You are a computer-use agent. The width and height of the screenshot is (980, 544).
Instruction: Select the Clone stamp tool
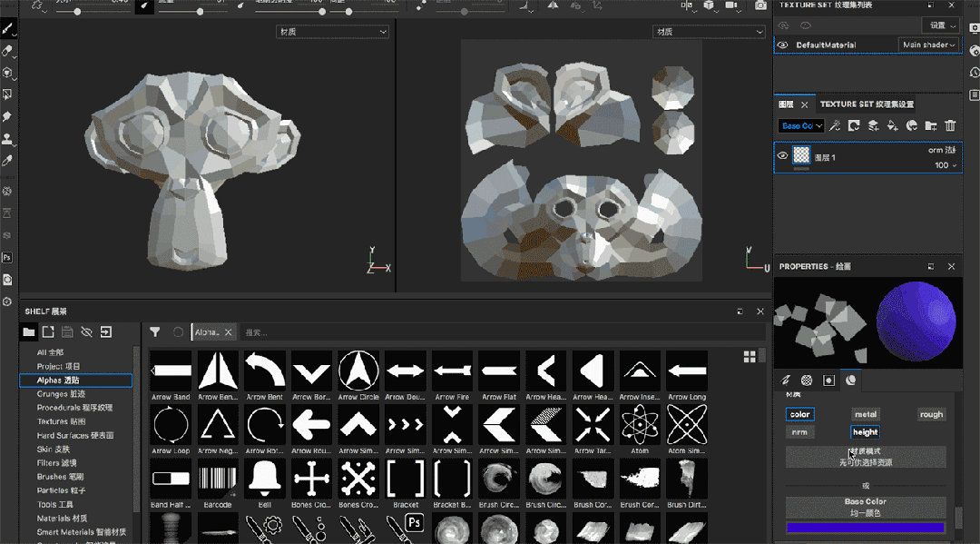click(x=7, y=138)
